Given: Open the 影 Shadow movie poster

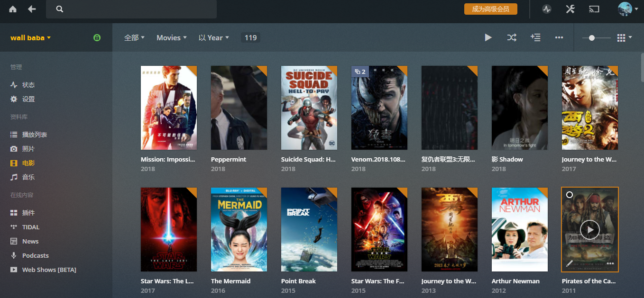Looking at the screenshot, I should click(x=520, y=108).
